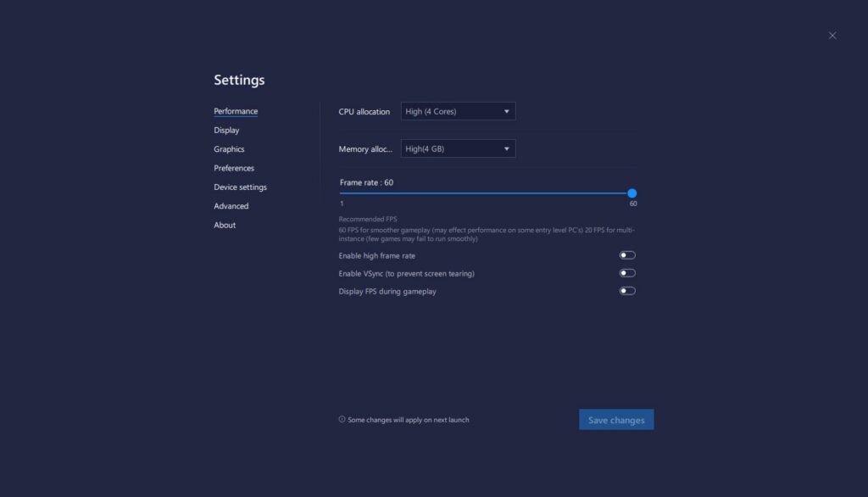Viewport: 868px width, 497px height.
Task: Go to the Advanced settings section
Action: [x=231, y=206]
